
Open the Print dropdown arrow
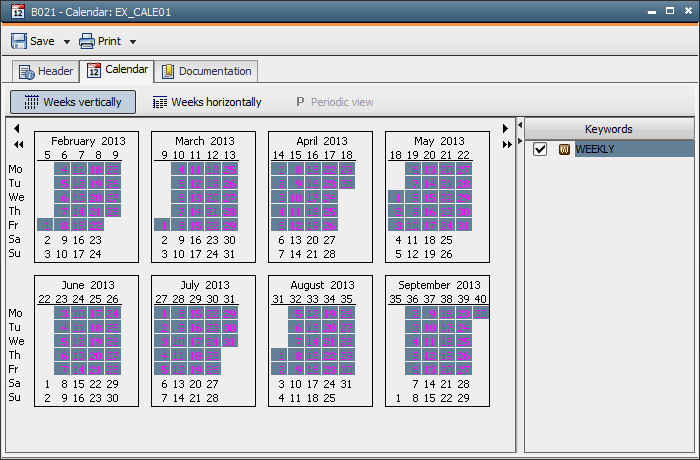coord(133,42)
